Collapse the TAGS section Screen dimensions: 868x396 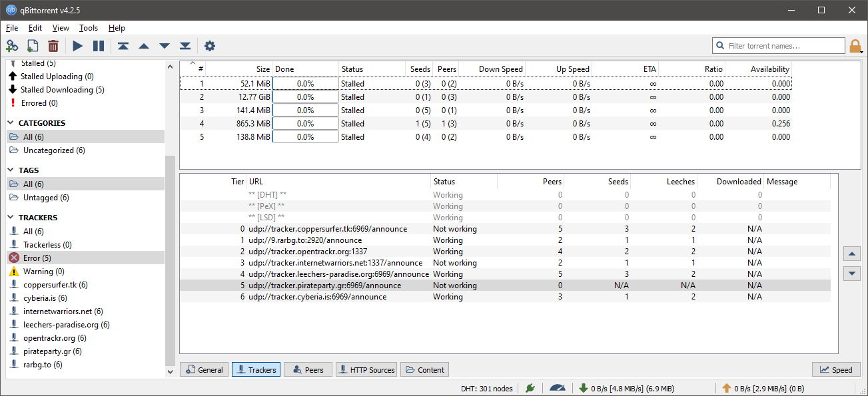(x=11, y=170)
